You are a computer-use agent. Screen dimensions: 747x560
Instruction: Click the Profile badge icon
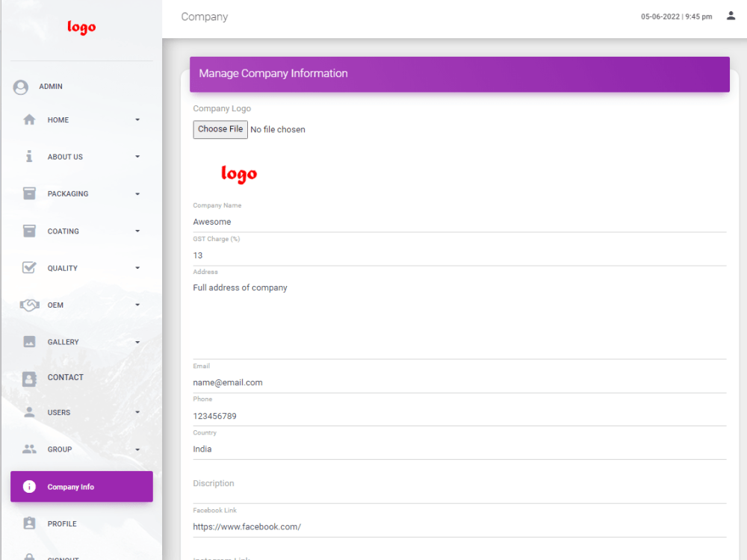tap(30, 523)
